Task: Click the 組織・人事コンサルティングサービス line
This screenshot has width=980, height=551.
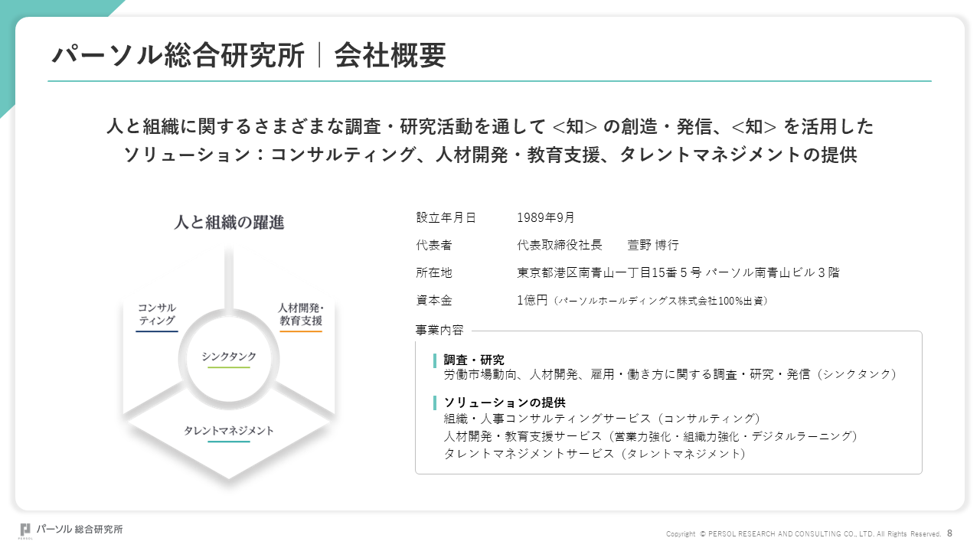Action: 603,418
